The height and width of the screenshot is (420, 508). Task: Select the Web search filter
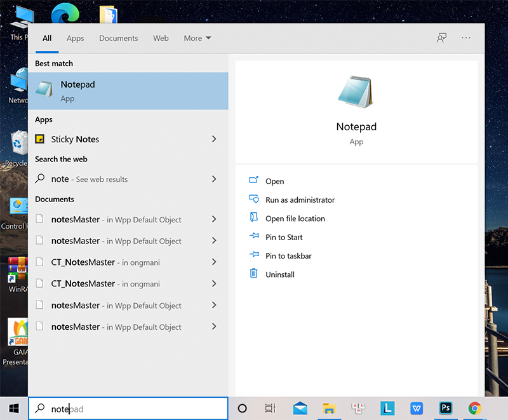[x=161, y=38]
